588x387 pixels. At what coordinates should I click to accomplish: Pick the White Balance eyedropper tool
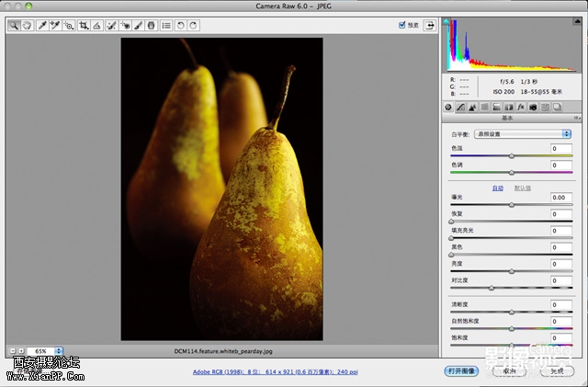click(42, 26)
